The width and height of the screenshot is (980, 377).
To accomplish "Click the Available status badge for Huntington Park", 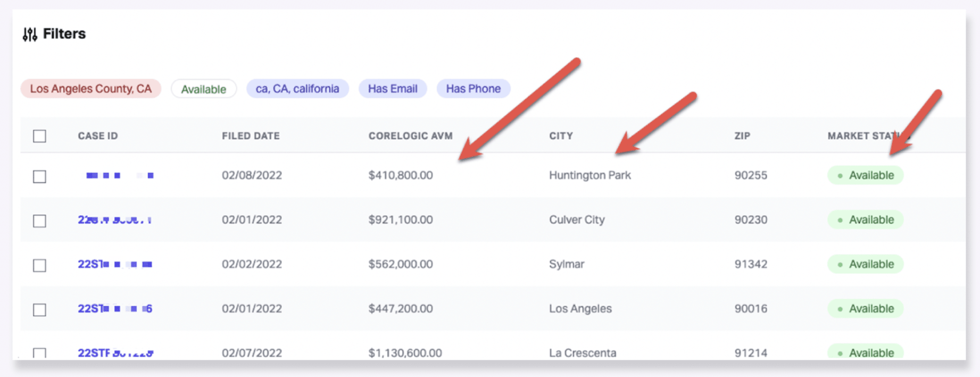I will (x=865, y=176).
